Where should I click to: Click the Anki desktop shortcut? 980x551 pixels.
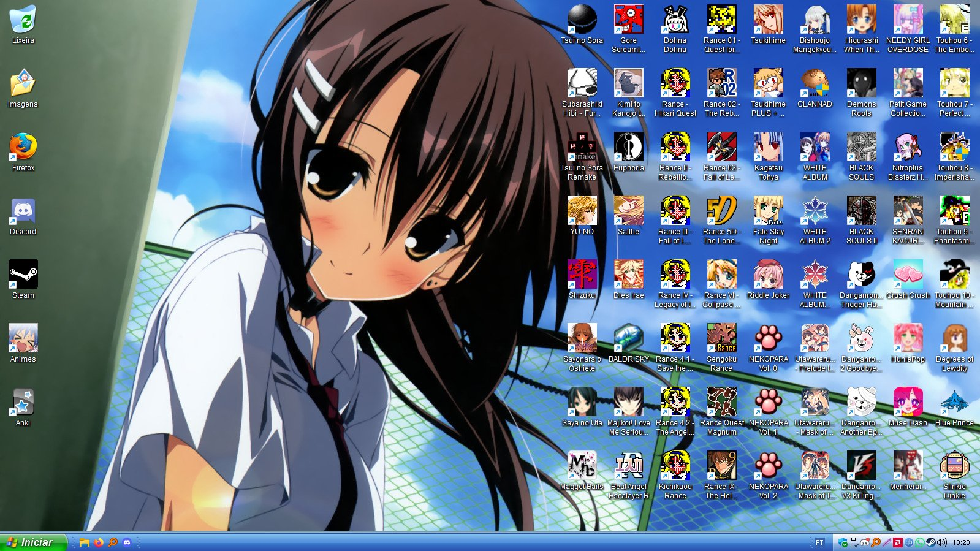coord(23,405)
